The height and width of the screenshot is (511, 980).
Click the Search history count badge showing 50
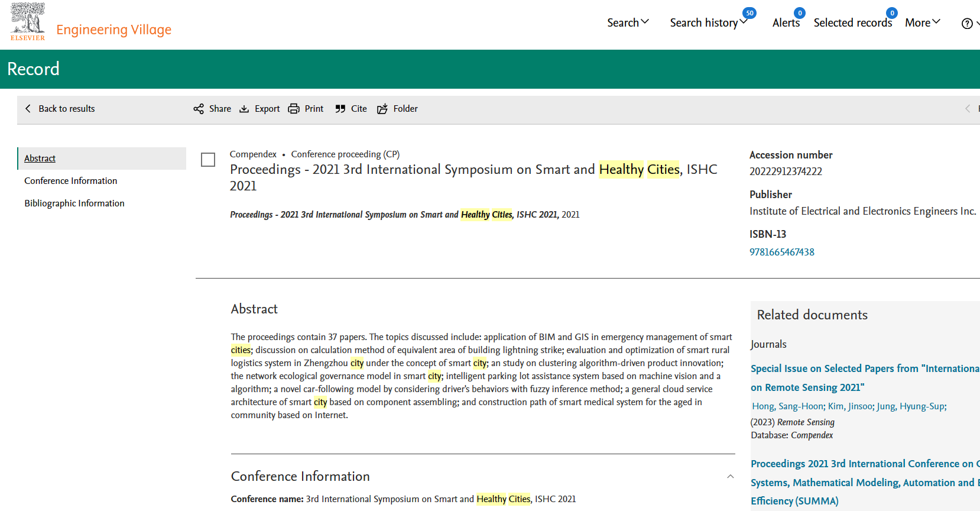(749, 13)
